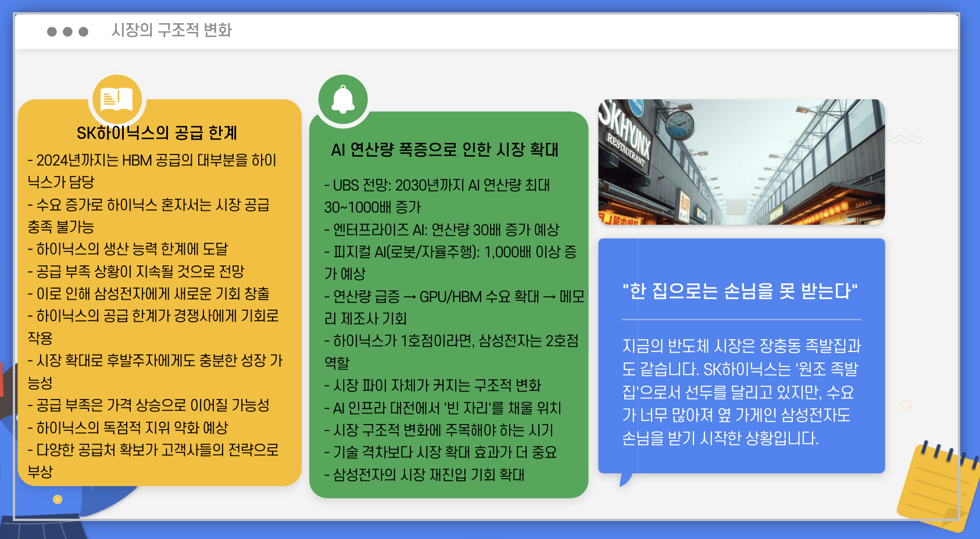Click the paragraph '지금의 반도체 시장은 장충동 족발집과'
Screen dimensions: 980x539
click(741, 392)
